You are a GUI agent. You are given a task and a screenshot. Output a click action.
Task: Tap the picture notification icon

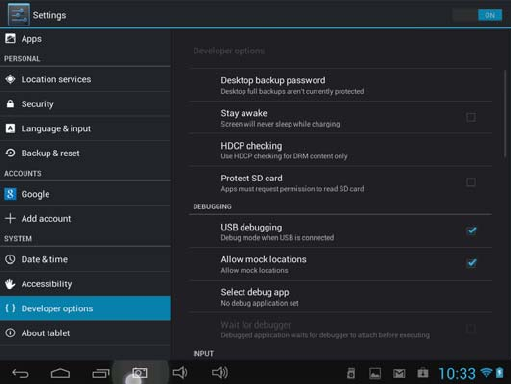click(375, 373)
